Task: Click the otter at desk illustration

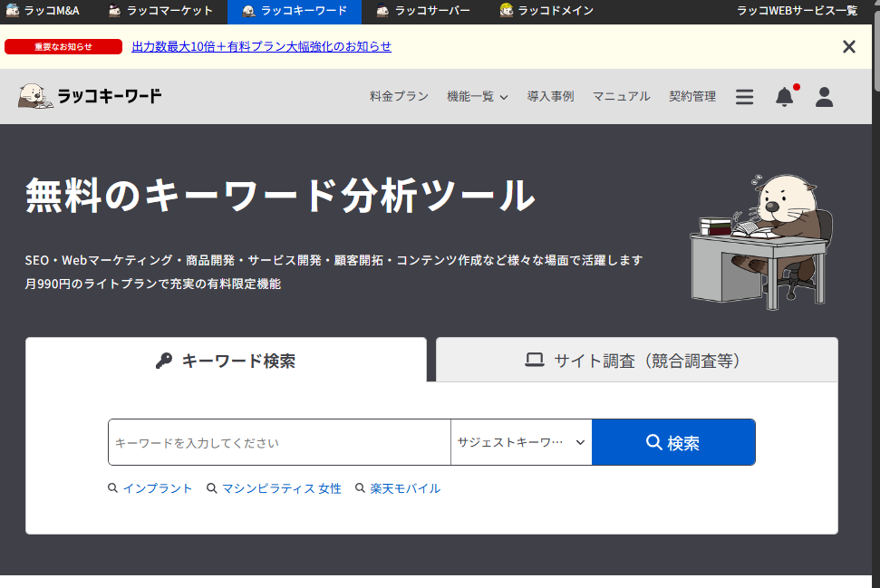Action: [761, 241]
